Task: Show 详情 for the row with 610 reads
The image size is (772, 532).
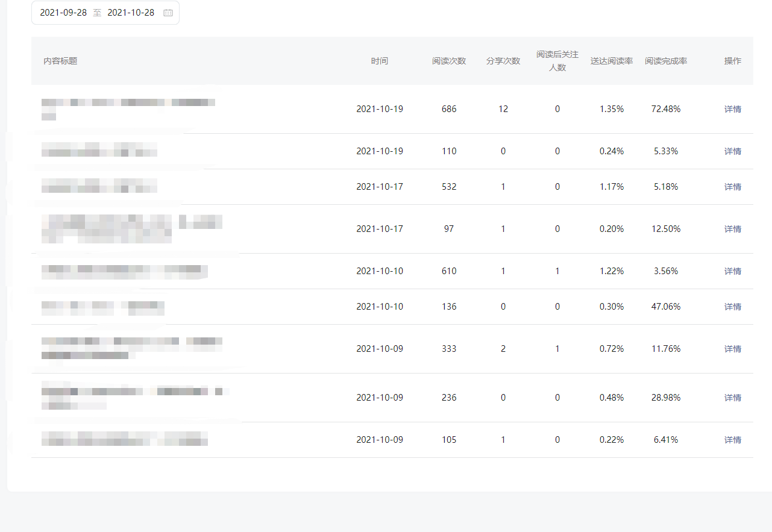Action: [x=732, y=271]
